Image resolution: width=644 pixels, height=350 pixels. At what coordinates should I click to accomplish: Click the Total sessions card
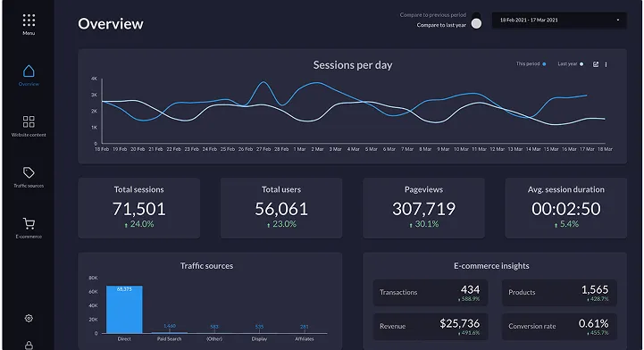pyautogui.click(x=138, y=208)
